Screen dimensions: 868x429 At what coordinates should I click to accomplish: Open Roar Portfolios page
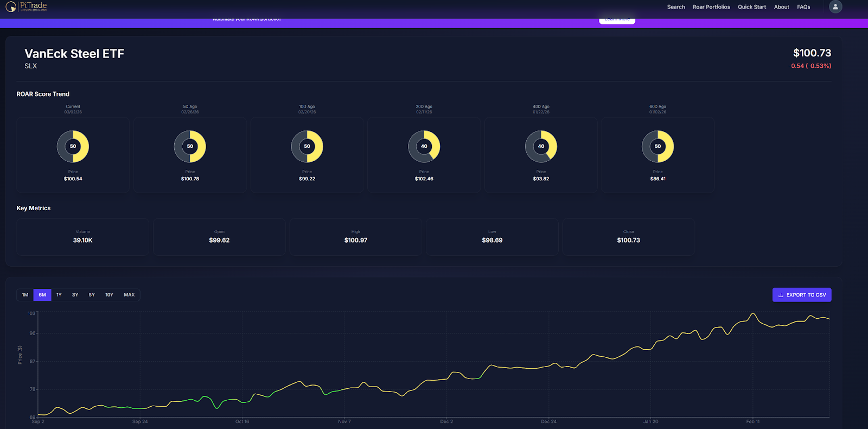(x=711, y=7)
